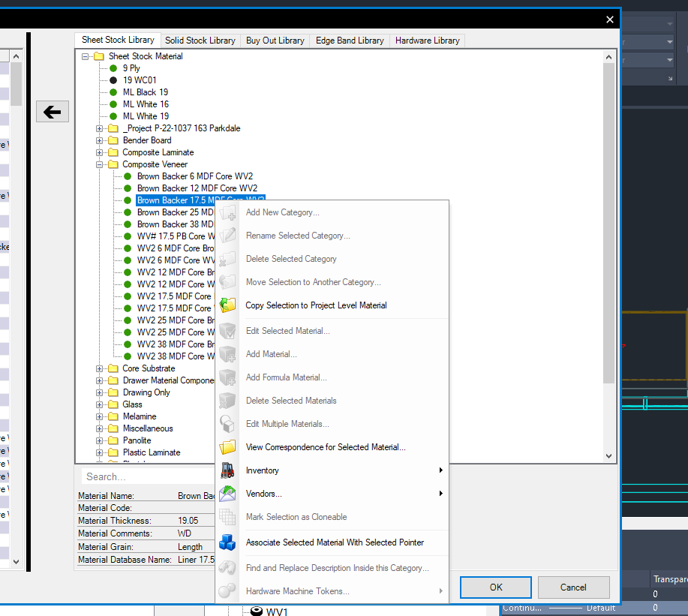Click the green dot beside Brown Backer 6 MDF
The width and height of the screenshot is (688, 616).
tap(128, 176)
